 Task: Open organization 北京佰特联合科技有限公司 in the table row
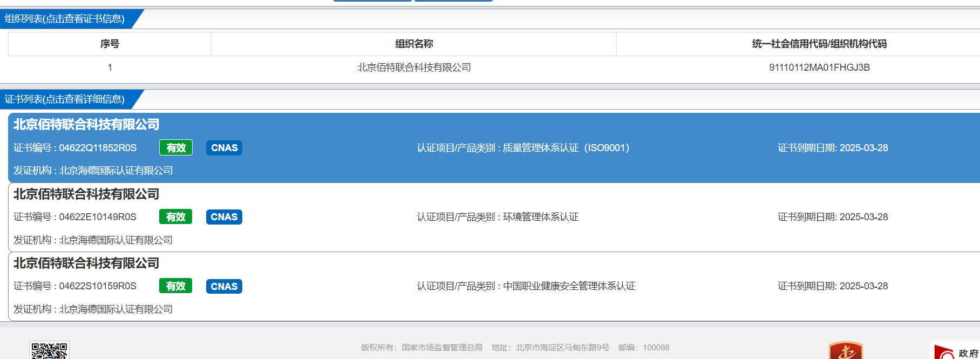point(414,67)
